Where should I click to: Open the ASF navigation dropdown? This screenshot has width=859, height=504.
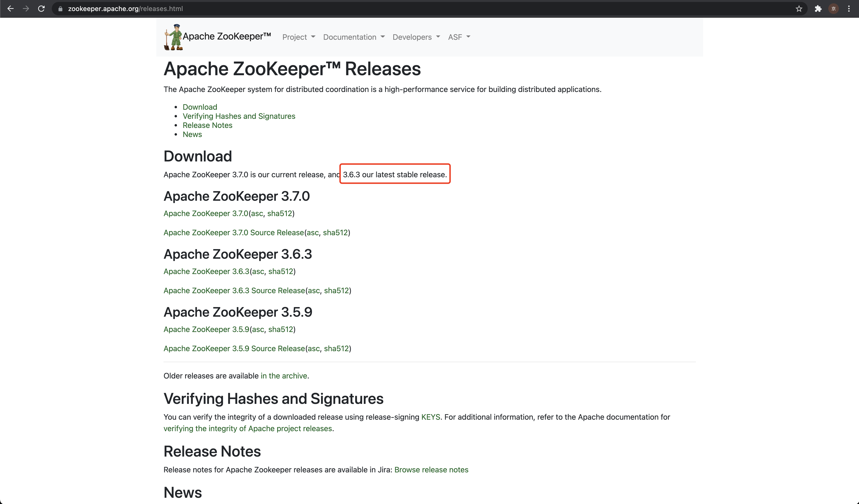459,37
